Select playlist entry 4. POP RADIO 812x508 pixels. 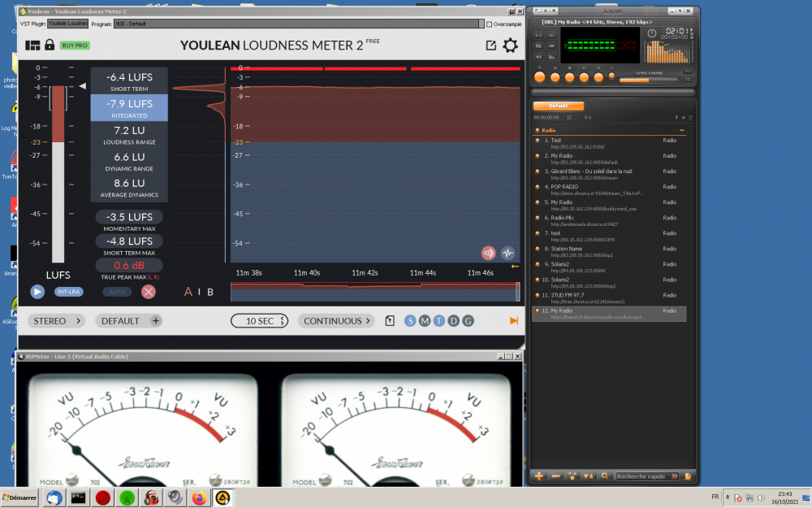click(x=610, y=189)
